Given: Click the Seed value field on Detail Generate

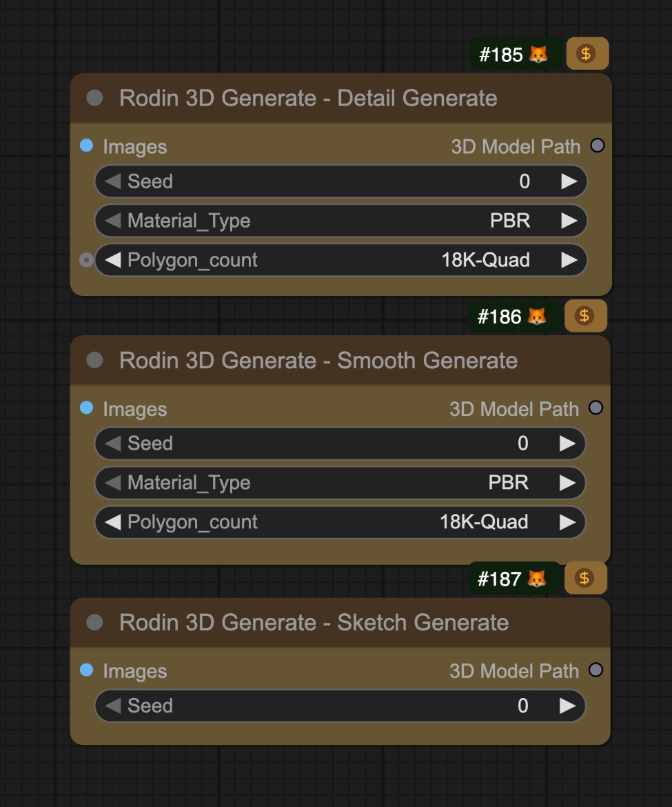Looking at the screenshot, I should [524, 181].
